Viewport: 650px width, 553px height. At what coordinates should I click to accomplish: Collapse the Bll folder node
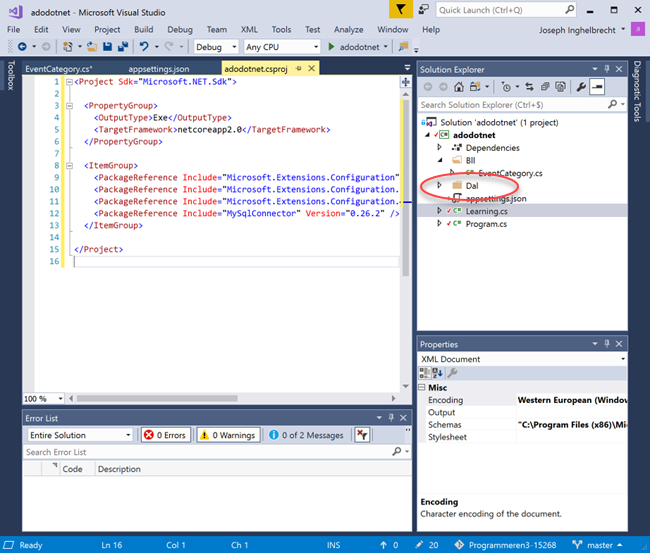[440, 160]
